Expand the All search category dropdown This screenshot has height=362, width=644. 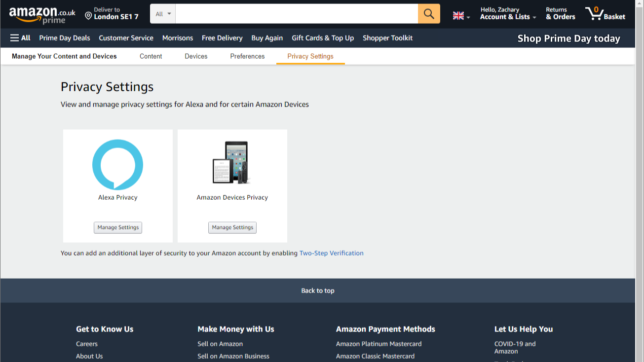click(163, 14)
